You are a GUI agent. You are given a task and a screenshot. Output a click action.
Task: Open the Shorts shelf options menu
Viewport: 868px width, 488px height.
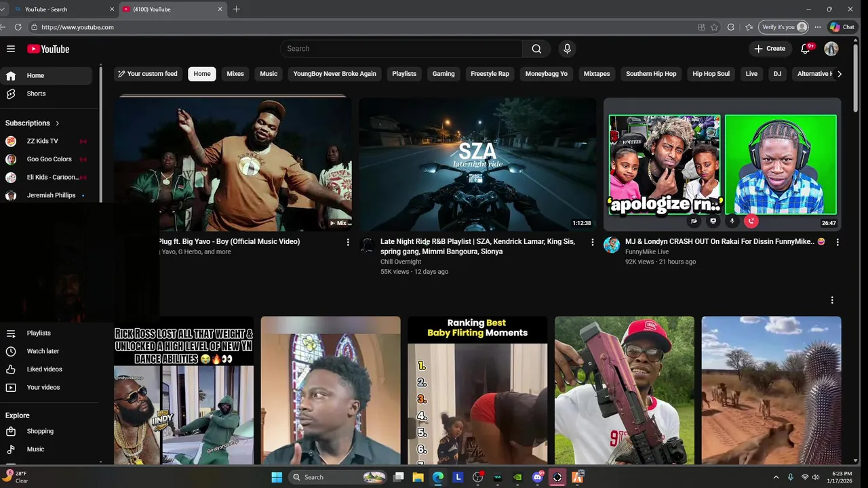(832, 300)
